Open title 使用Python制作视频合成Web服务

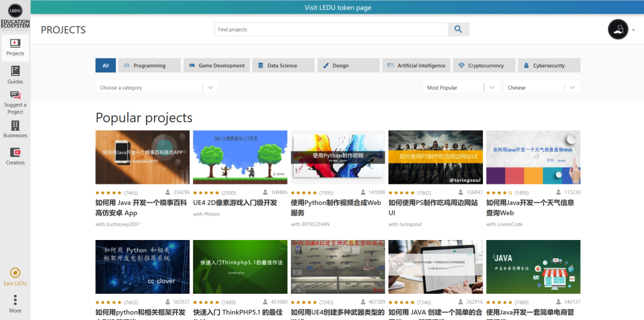point(336,208)
